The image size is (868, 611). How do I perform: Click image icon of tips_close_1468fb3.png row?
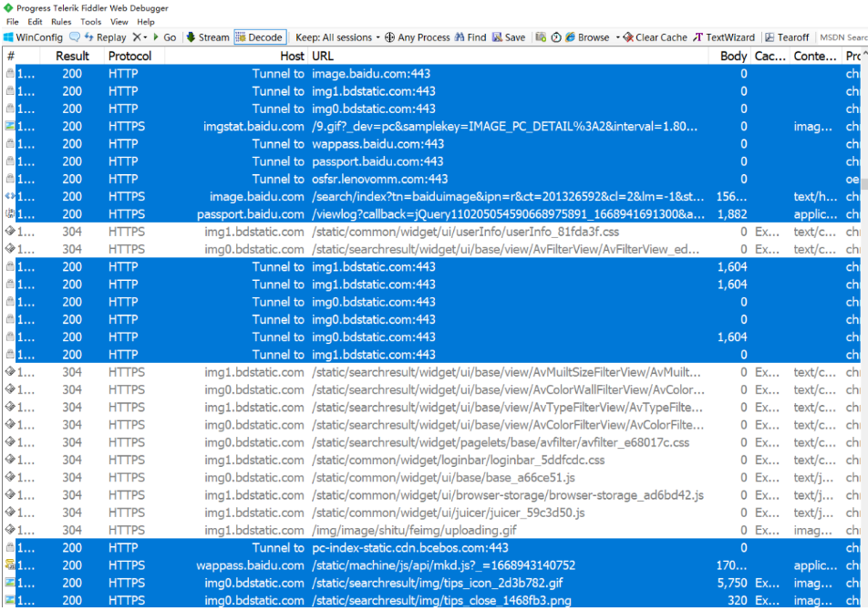point(9,600)
